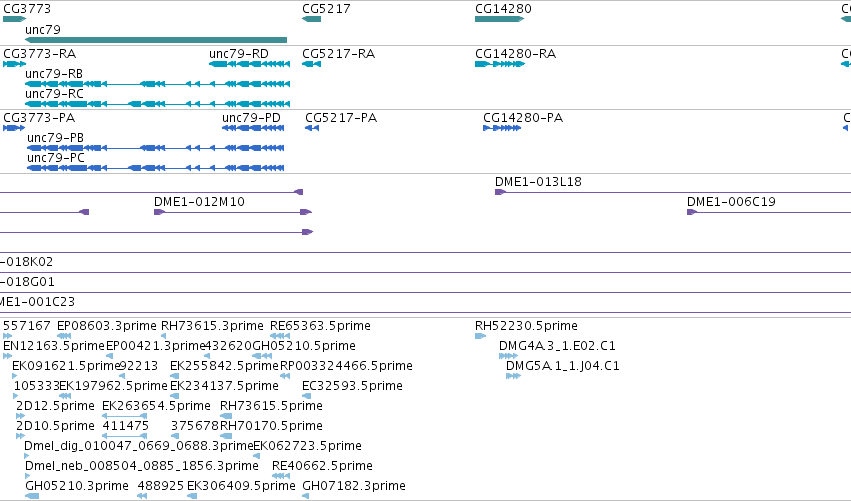The width and height of the screenshot is (851, 501).
Task: Select the unc79-RD transcript label
Action: (x=239, y=54)
